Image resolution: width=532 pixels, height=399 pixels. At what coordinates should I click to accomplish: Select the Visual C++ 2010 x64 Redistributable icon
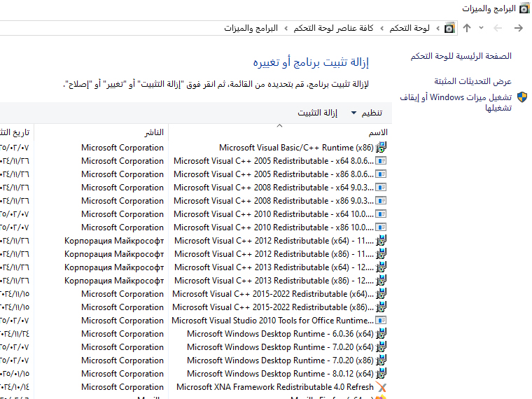point(381,214)
